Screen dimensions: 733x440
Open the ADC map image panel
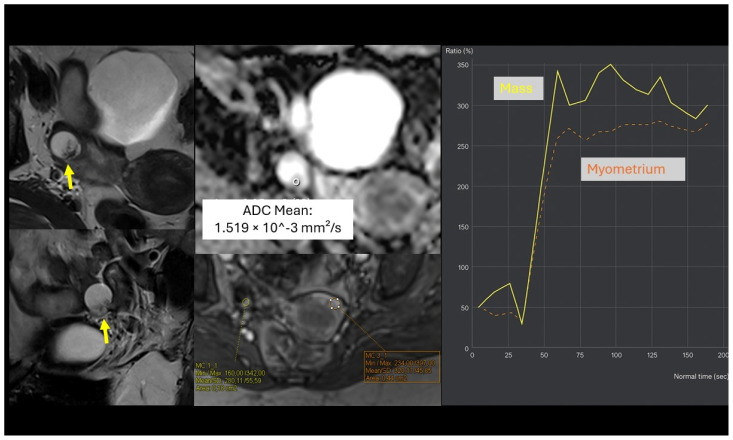click(x=317, y=150)
